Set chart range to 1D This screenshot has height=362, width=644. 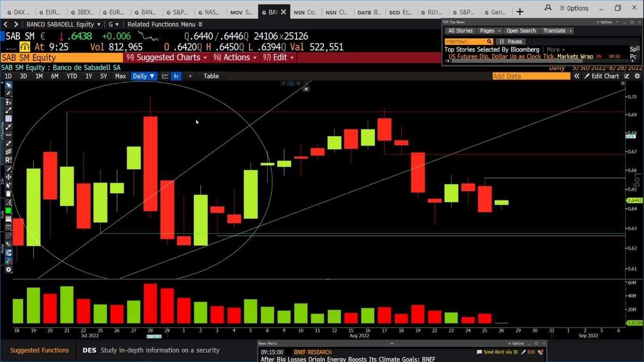pyautogui.click(x=8, y=76)
